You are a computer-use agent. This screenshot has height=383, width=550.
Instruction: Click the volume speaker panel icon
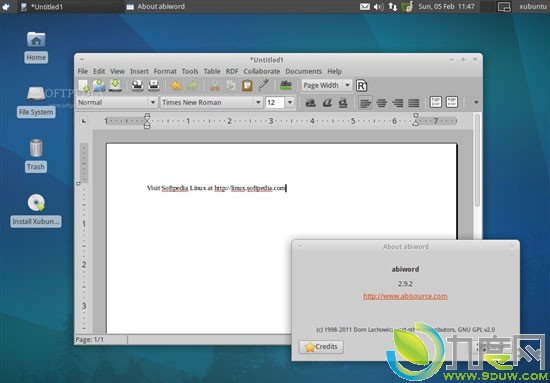point(378,6)
